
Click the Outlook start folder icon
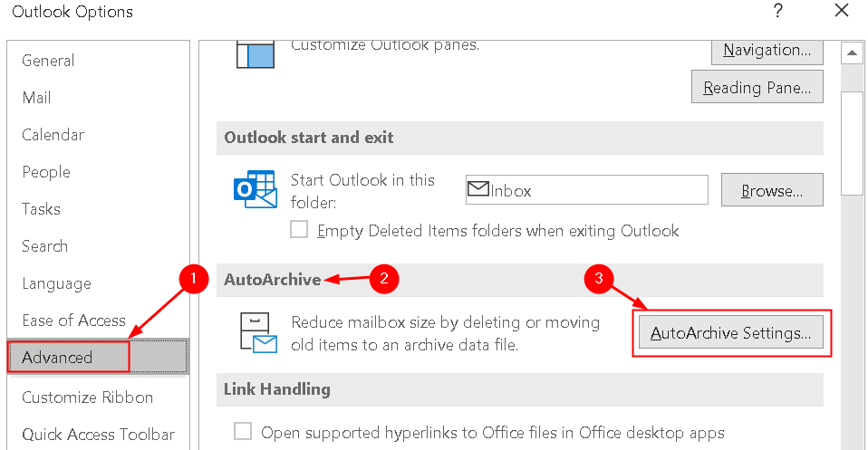[x=255, y=189]
